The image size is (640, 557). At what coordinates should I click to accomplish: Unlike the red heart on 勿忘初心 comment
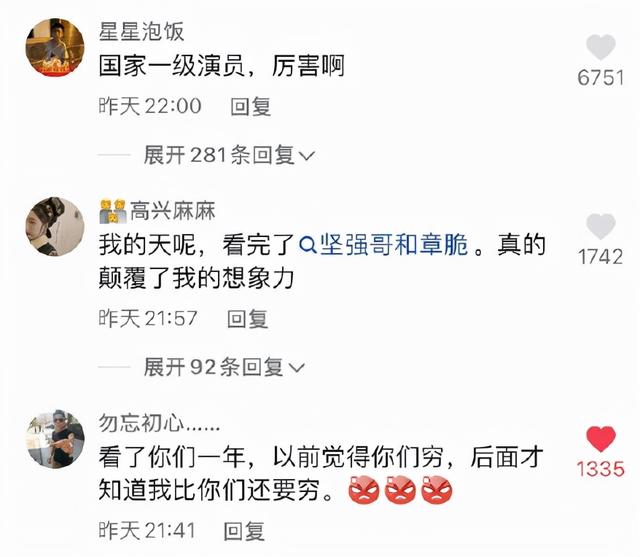click(600, 439)
